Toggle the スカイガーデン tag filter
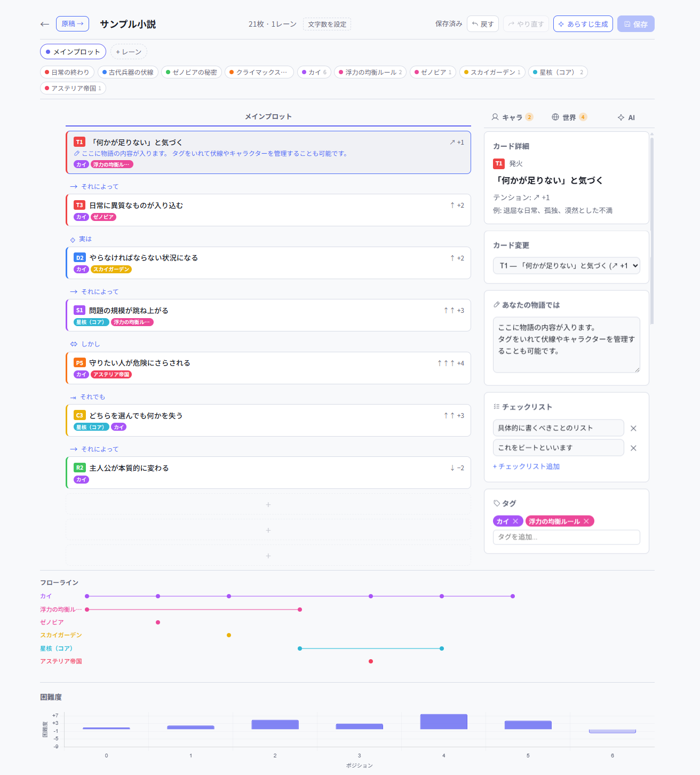Image resolution: width=700 pixels, height=775 pixels. pyautogui.click(x=492, y=72)
